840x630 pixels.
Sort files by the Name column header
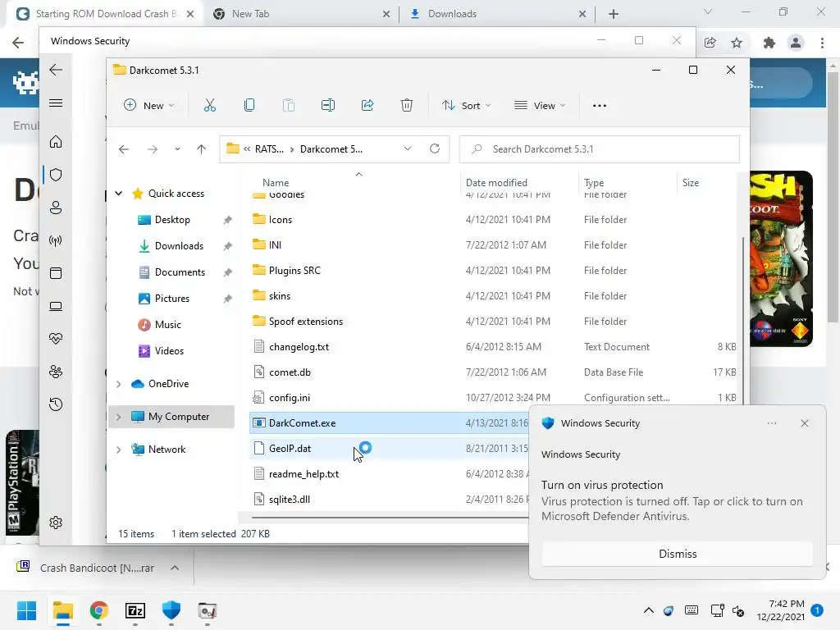(276, 183)
